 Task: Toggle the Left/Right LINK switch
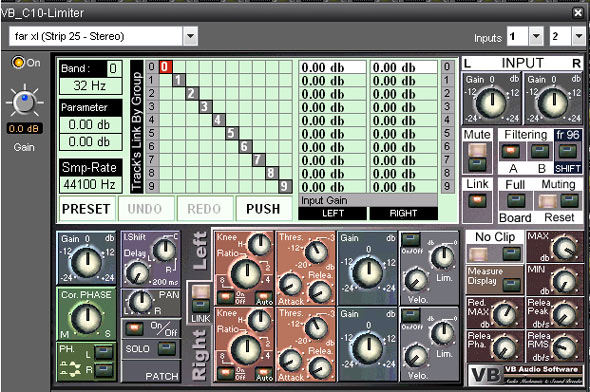[x=201, y=299]
